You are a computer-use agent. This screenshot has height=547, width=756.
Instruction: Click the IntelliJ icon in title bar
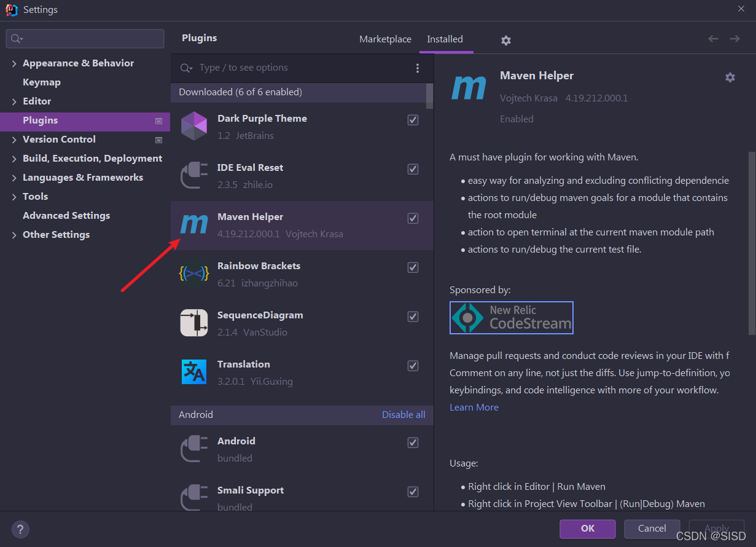click(12, 10)
